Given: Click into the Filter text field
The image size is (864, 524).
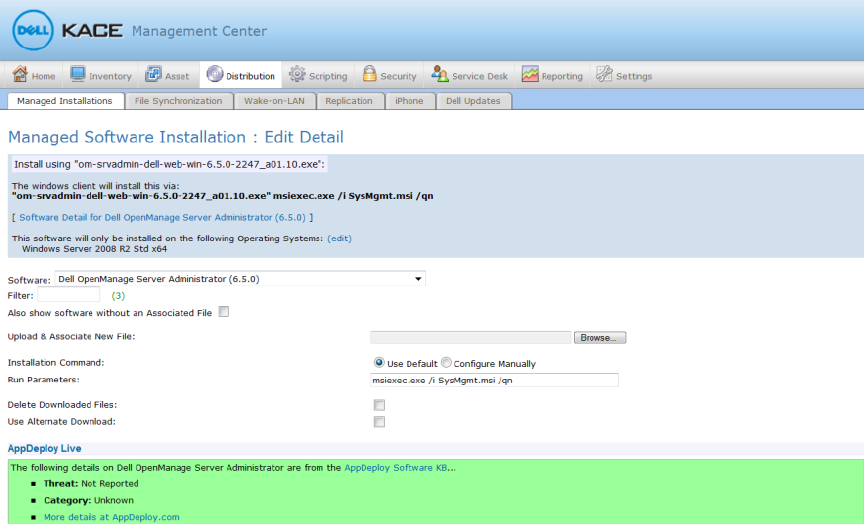Looking at the screenshot, I should 68,295.
